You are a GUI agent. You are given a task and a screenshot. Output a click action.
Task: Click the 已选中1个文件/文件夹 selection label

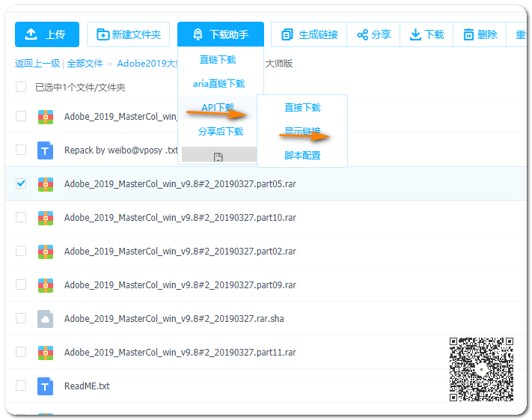pos(80,88)
